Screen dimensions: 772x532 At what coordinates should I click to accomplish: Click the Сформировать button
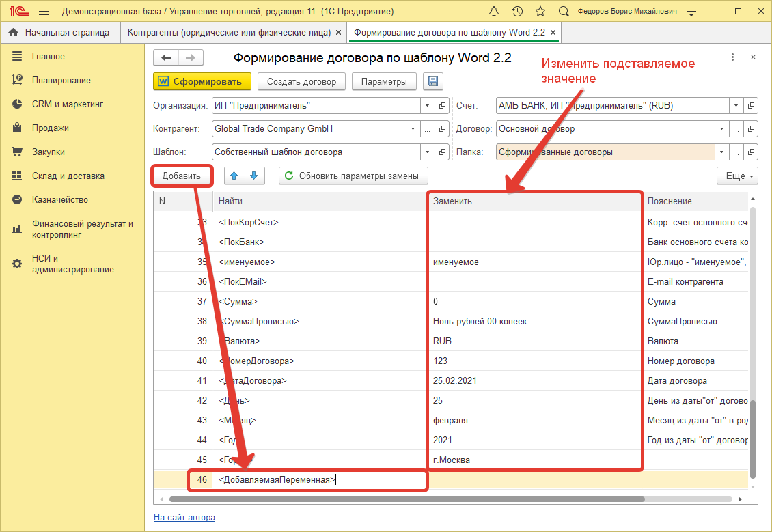pos(202,82)
